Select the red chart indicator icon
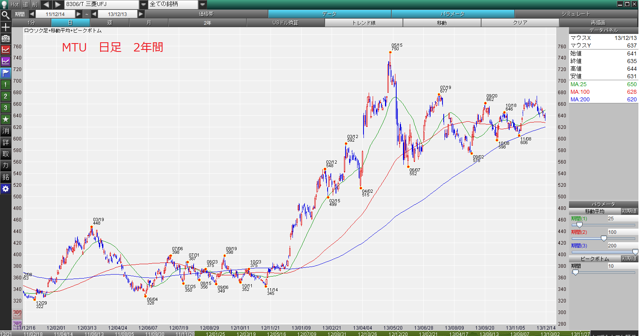 click(6, 50)
